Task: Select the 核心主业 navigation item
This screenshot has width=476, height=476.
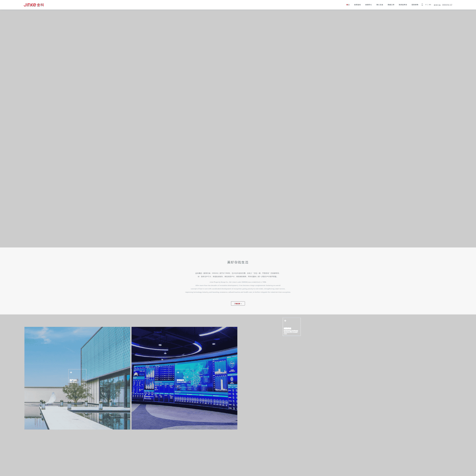Action: [x=380, y=5]
